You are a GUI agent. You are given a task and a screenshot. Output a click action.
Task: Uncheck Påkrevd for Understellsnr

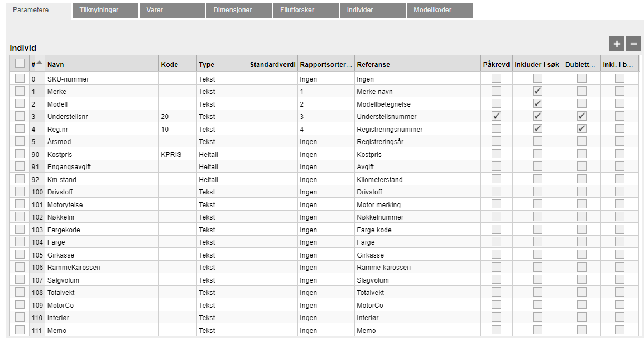pyautogui.click(x=497, y=116)
